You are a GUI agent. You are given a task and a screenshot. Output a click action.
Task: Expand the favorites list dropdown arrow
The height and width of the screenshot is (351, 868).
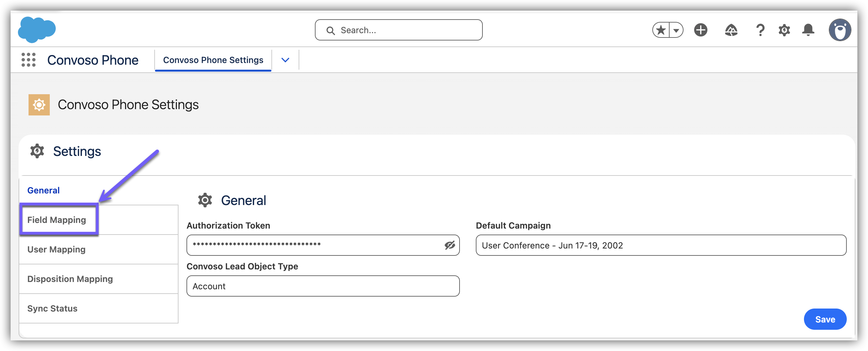tap(676, 30)
